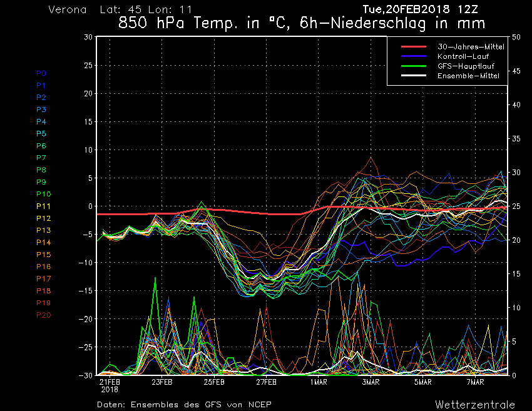The image size is (532, 411).
Task: Click the P10 member label
Action: coord(44,194)
